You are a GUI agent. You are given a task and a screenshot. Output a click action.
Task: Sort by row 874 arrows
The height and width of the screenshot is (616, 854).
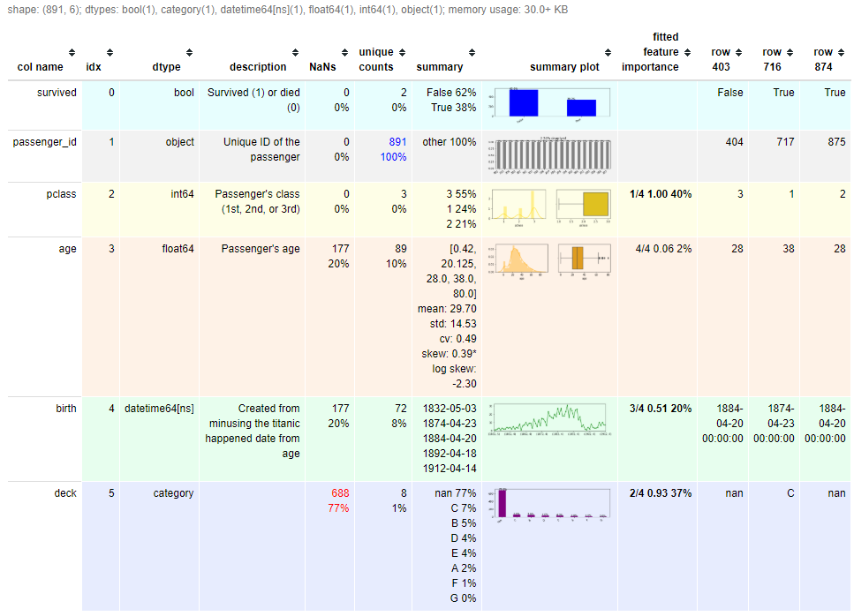pyautogui.click(x=841, y=52)
